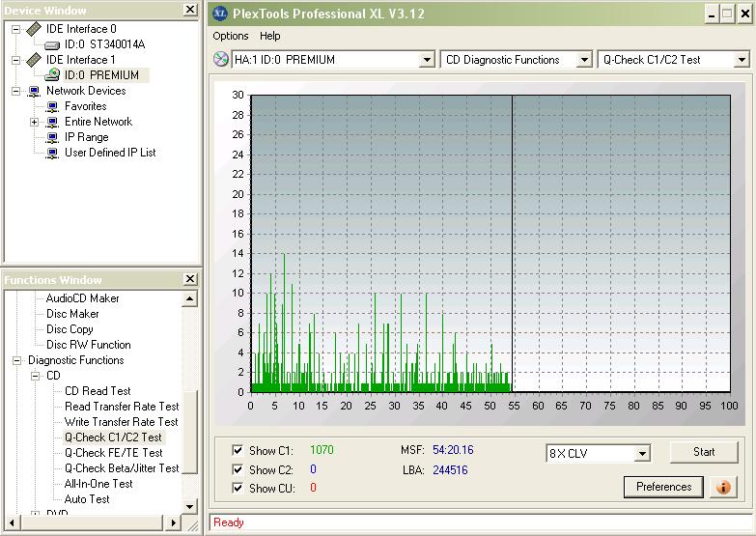
Task: Click the Favorites network icon
Action: point(52,106)
